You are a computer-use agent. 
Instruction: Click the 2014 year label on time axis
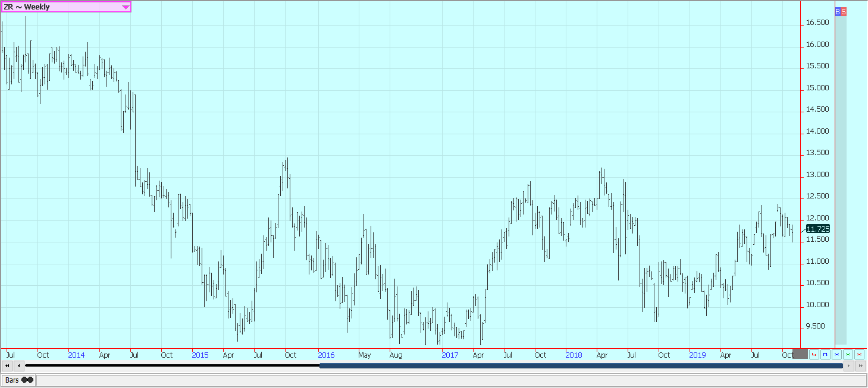[76, 355]
